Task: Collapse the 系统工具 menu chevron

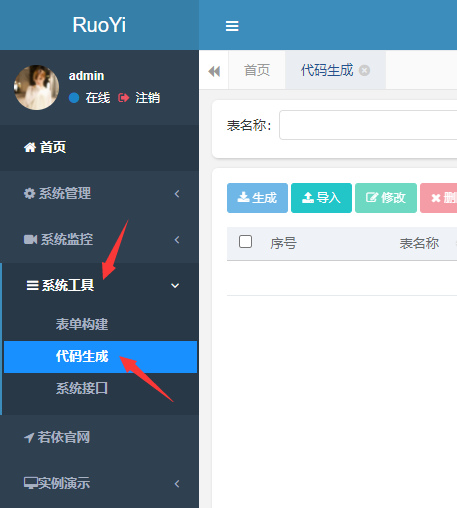Action: pos(175,286)
